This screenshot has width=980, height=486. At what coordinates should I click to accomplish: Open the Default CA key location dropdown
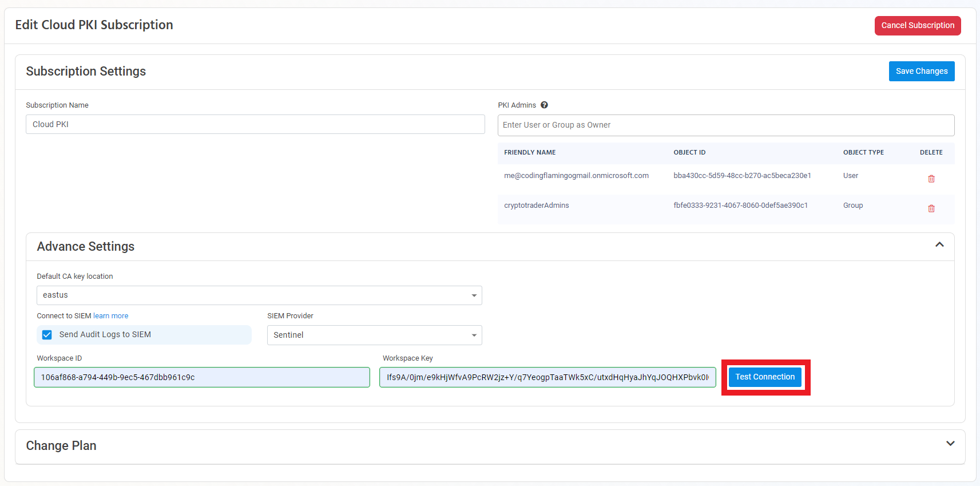[259, 295]
